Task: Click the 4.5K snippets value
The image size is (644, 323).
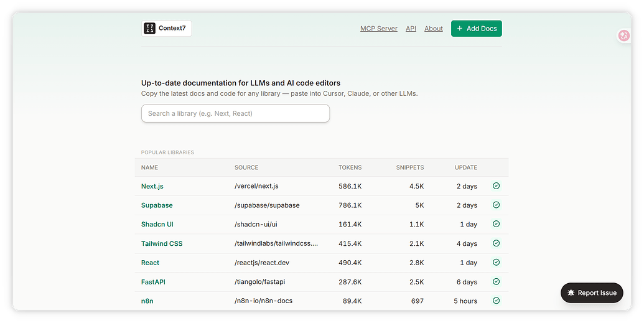Action: point(416,186)
